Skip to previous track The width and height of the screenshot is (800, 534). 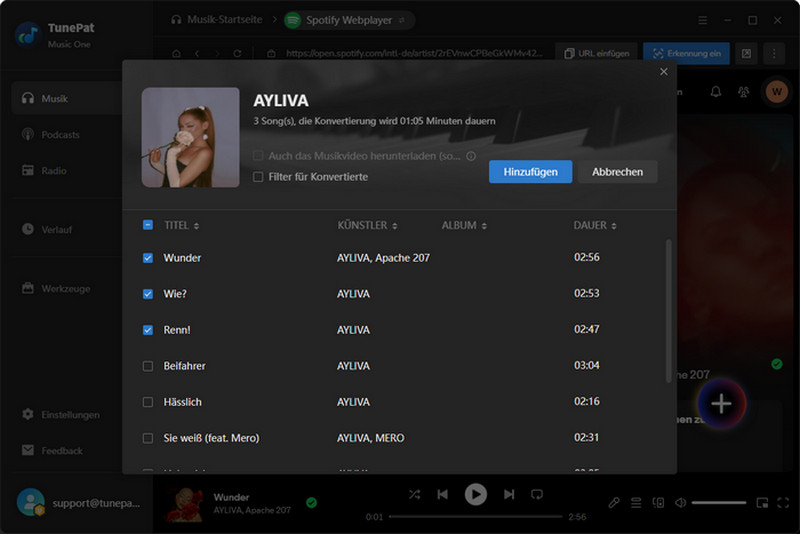point(443,494)
